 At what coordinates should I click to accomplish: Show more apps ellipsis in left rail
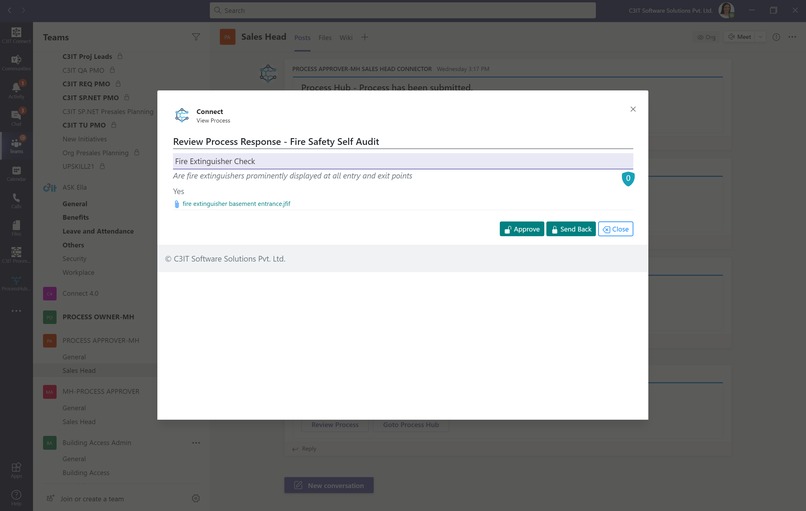tap(16, 311)
